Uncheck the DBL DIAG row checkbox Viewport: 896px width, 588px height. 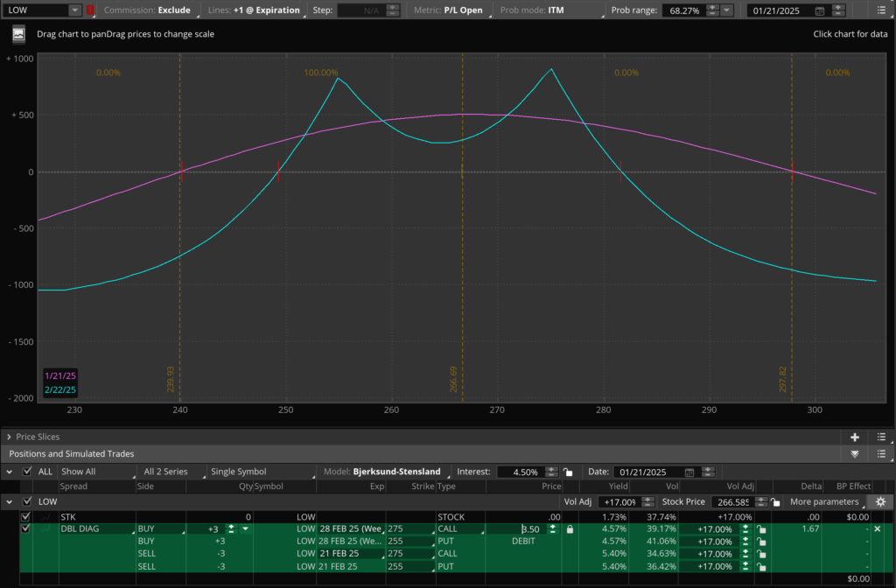[x=25, y=528]
